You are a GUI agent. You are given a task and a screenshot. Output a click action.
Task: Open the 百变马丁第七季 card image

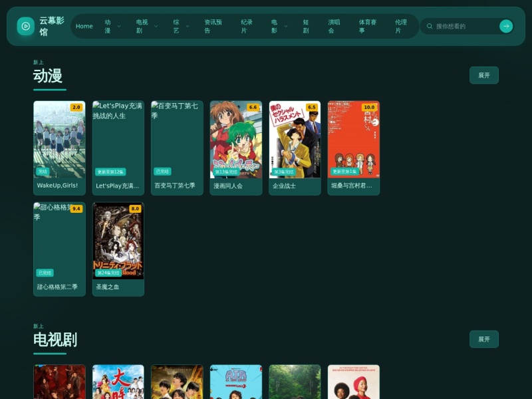pos(177,140)
